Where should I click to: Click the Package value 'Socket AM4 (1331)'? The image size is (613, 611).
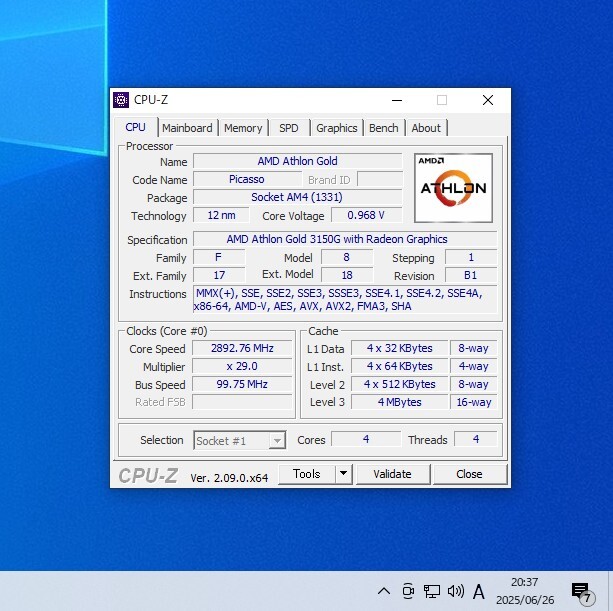tap(298, 197)
